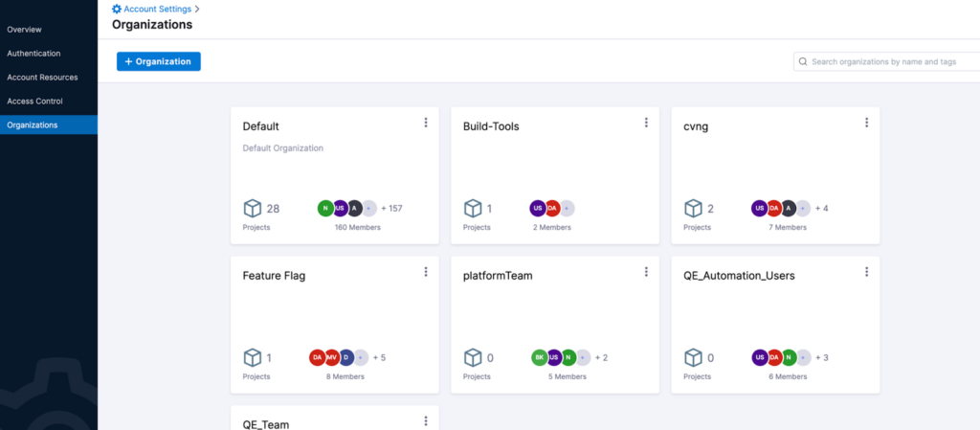Focus the search organizations input field
The height and width of the screenshot is (430, 980).
pyautogui.click(x=887, y=62)
